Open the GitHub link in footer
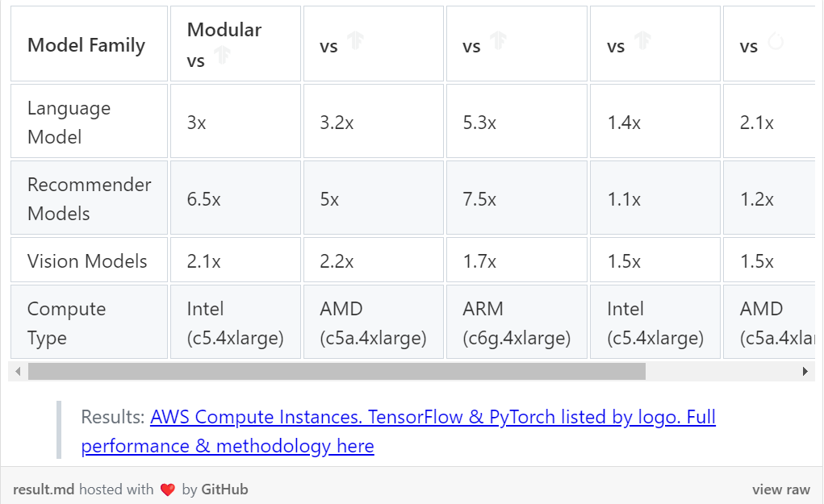 click(x=224, y=489)
